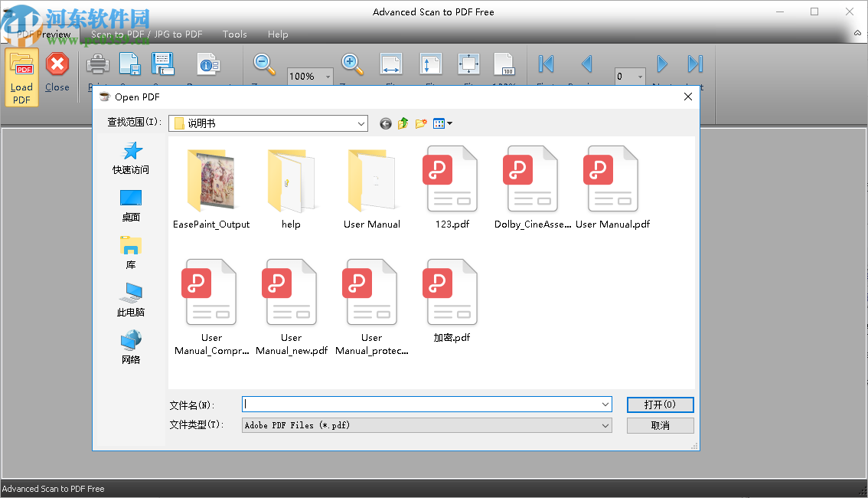The image size is (868, 498).
Task: Select the Fit Height page icon
Action: [430, 64]
